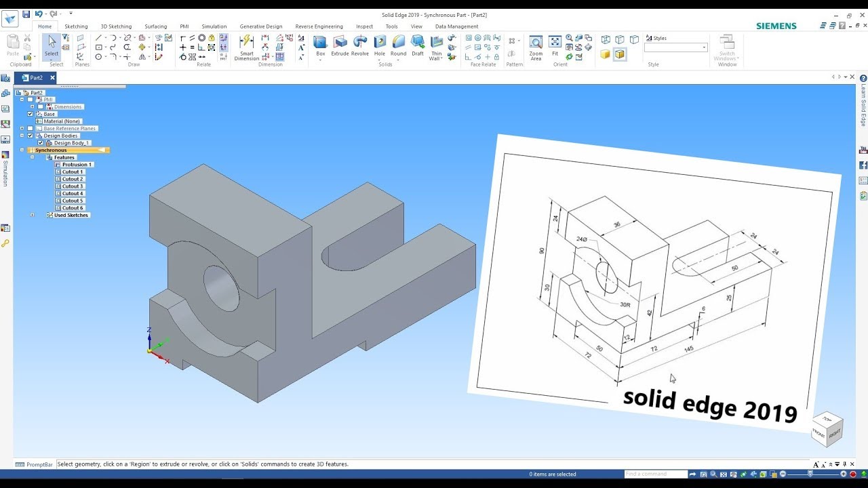Open the Box command dropdown arrow

[320, 60]
